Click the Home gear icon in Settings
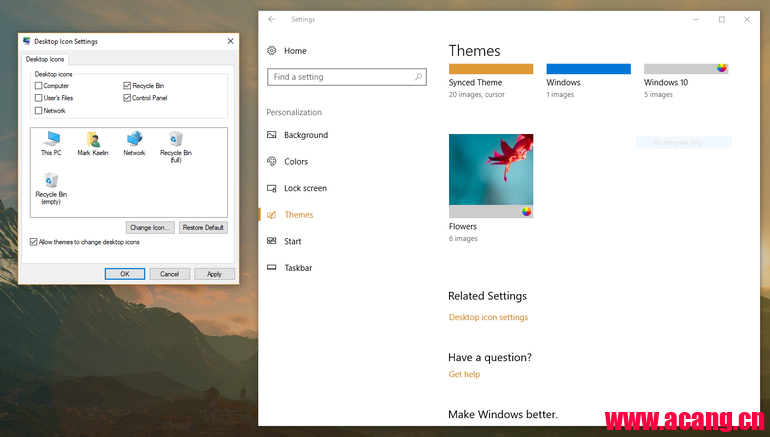This screenshot has width=770, height=437. coord(272,51)
